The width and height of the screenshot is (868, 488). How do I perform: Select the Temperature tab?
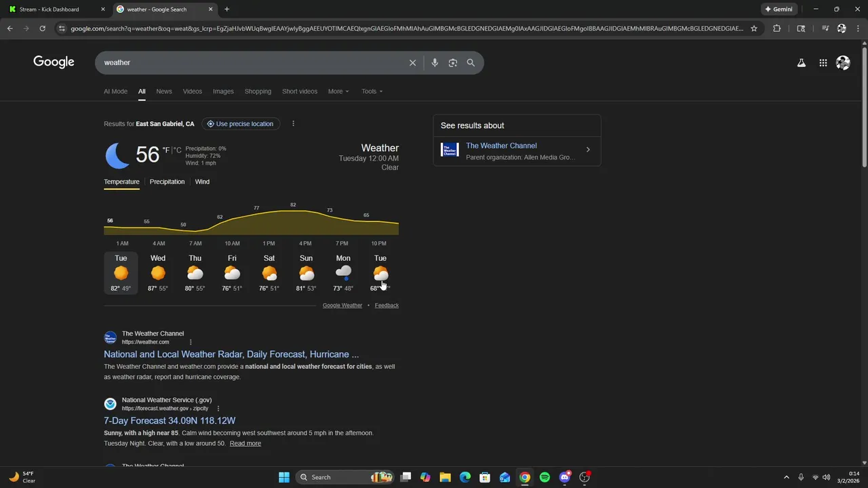click(x=121, y=182)
